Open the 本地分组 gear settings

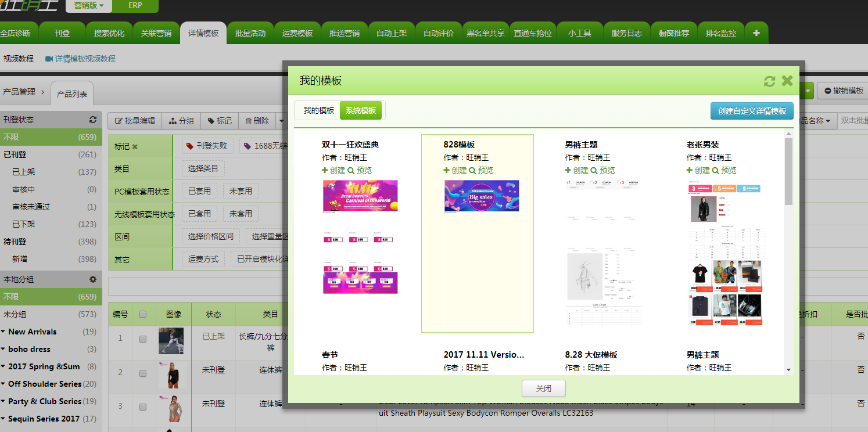(92, 279)
